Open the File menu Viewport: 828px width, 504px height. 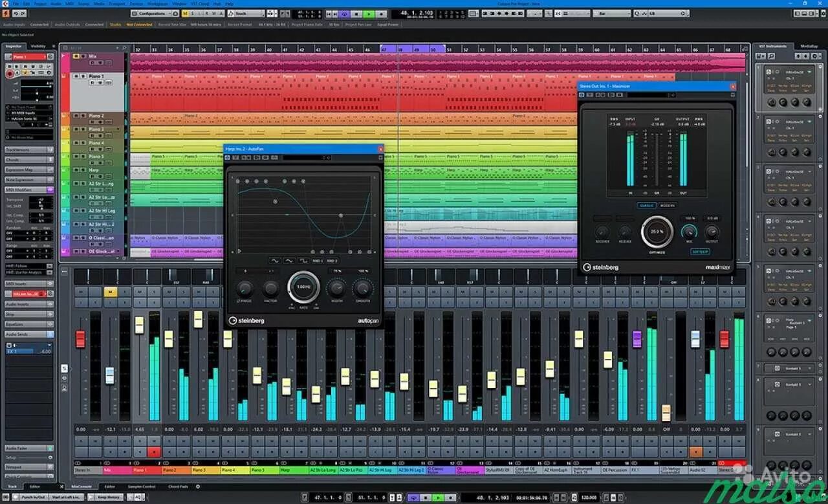tap(15, 3)
